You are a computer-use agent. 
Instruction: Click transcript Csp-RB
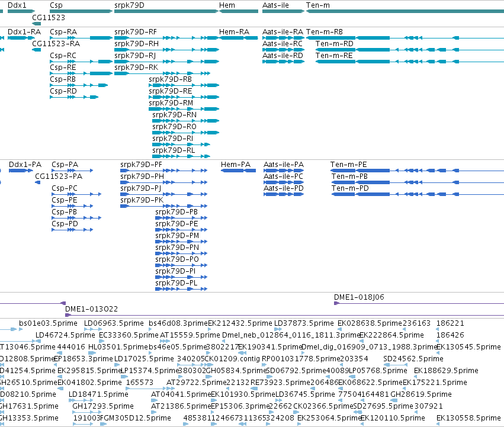(63, 79)
